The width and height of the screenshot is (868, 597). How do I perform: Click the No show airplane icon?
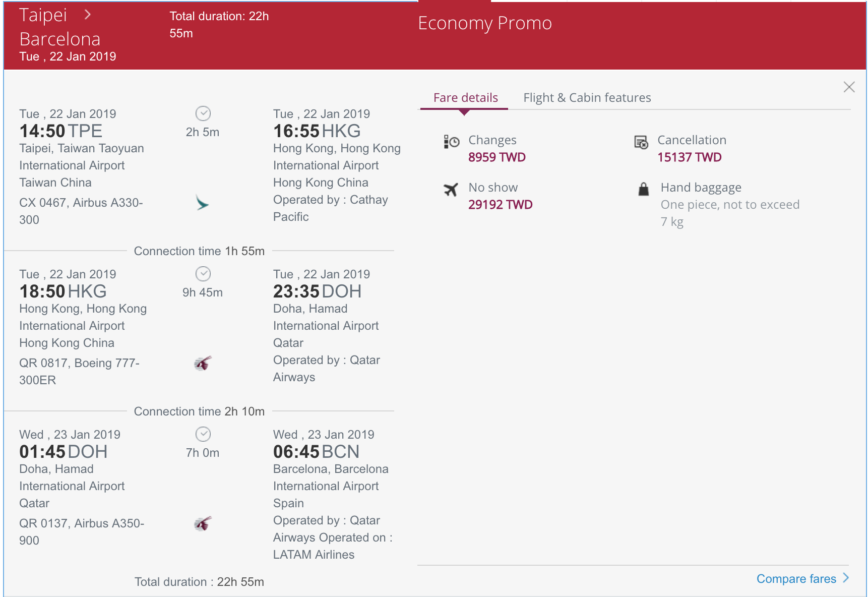pyautogui.click(x=451, y=190)
